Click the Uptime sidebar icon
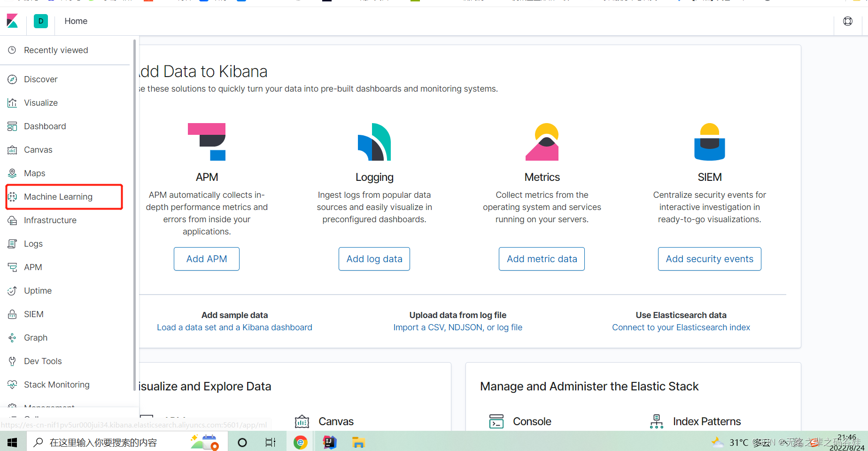 point(12,291)
